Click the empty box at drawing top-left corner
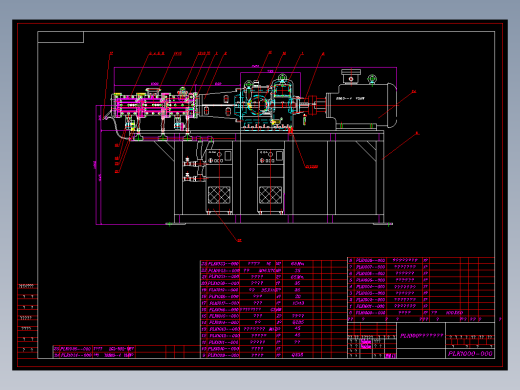 click(x=60, y=37)
